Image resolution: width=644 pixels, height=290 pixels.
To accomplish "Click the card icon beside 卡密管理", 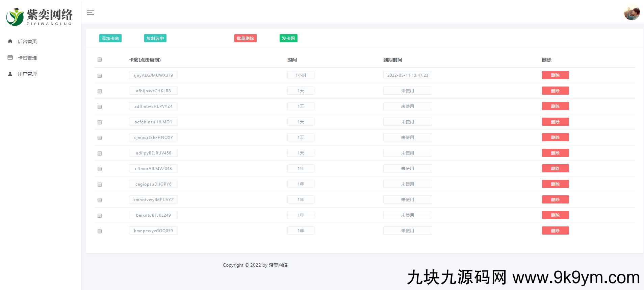I will click(10, 57).
